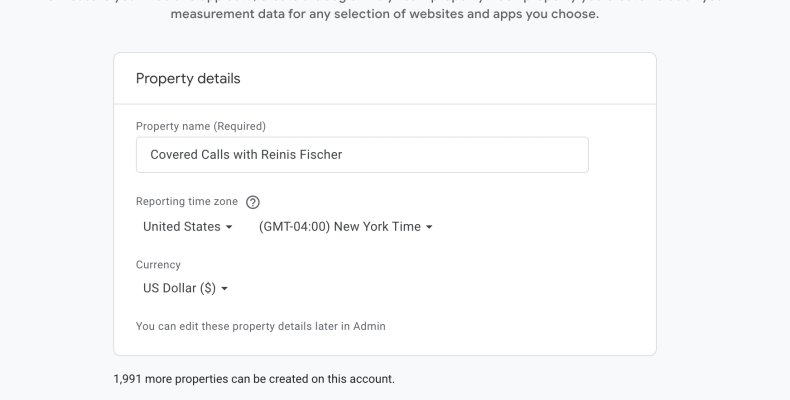Click the word "Covered" in the property name
Viewport: 790px width, 400px height.
175,154
